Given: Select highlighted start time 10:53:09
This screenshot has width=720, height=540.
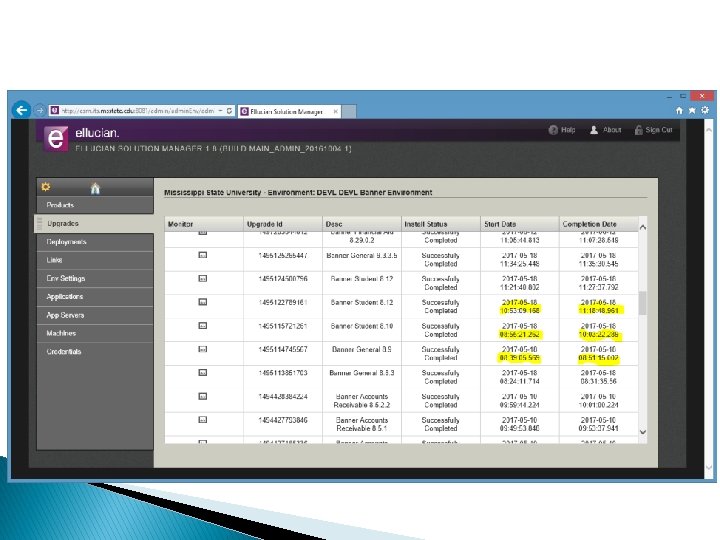Looking at the screenshot, I should coord(520,311).
